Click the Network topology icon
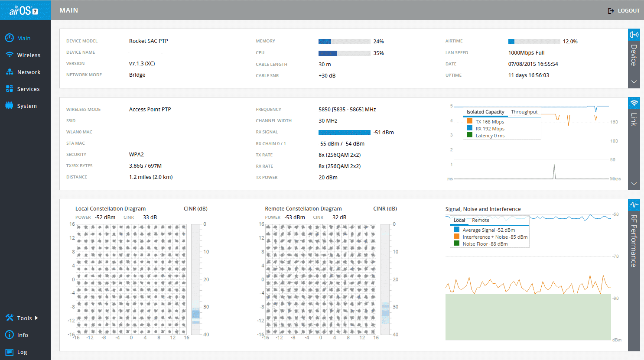The height and width of the screenshot is (360, 644). pyautogui.click(x=9, y=72)
